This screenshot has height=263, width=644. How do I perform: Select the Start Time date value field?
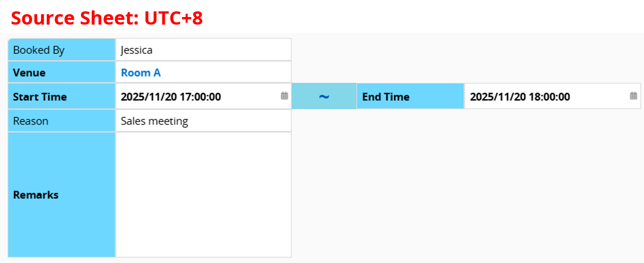[199, 96]
